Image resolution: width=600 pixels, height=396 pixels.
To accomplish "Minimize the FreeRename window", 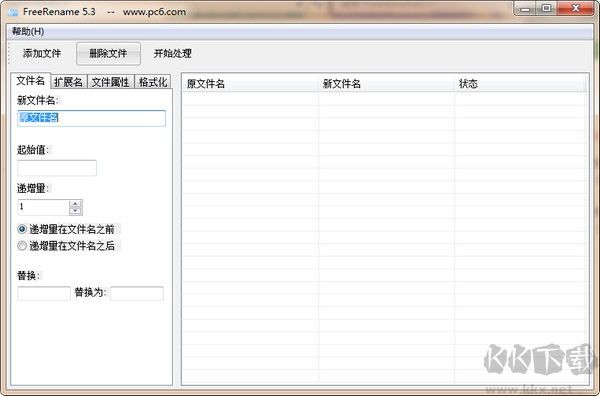I will click(x=525, y=9).
